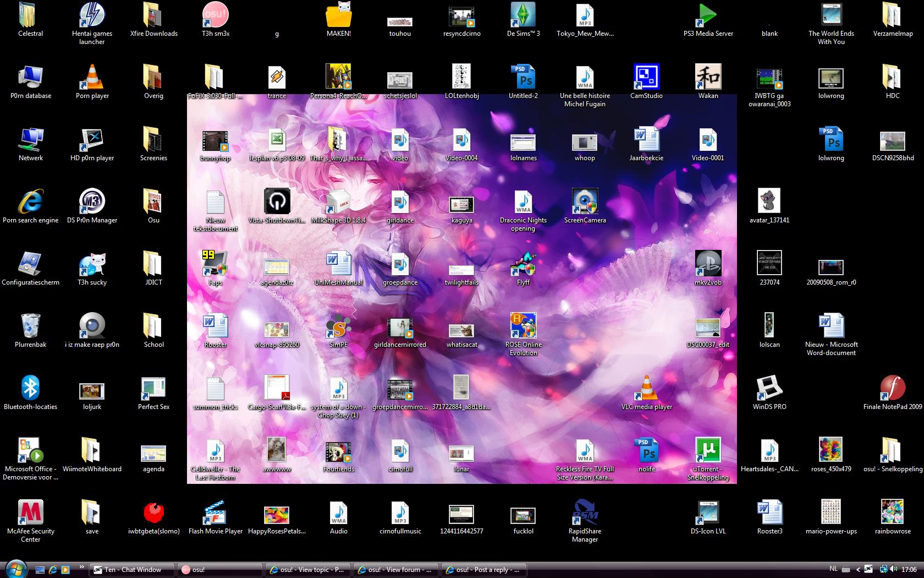Launch Finale NotePad 2009

893,394
